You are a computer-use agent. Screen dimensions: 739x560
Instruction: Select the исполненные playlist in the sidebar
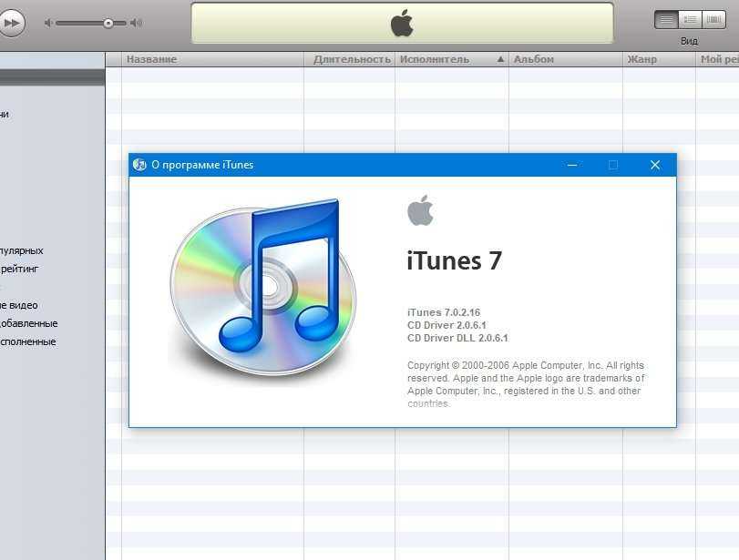pos(28,342)
